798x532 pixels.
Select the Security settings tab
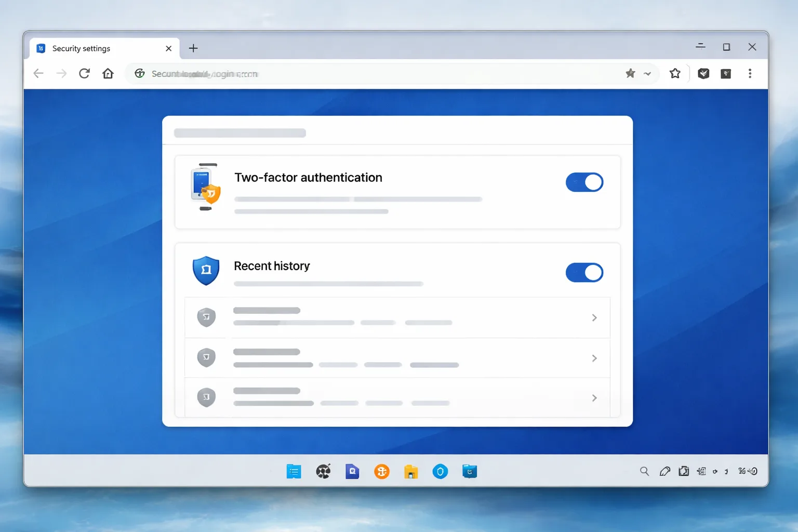pos(104,48)
